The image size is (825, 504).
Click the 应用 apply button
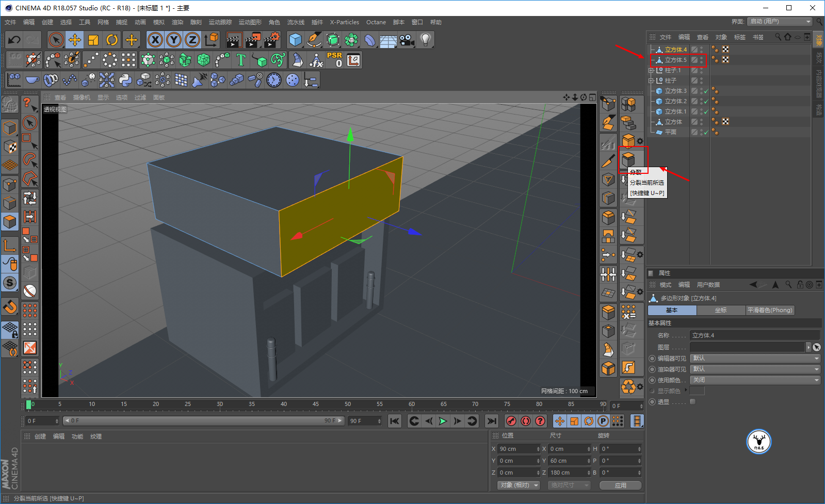[x=620, y=485]
